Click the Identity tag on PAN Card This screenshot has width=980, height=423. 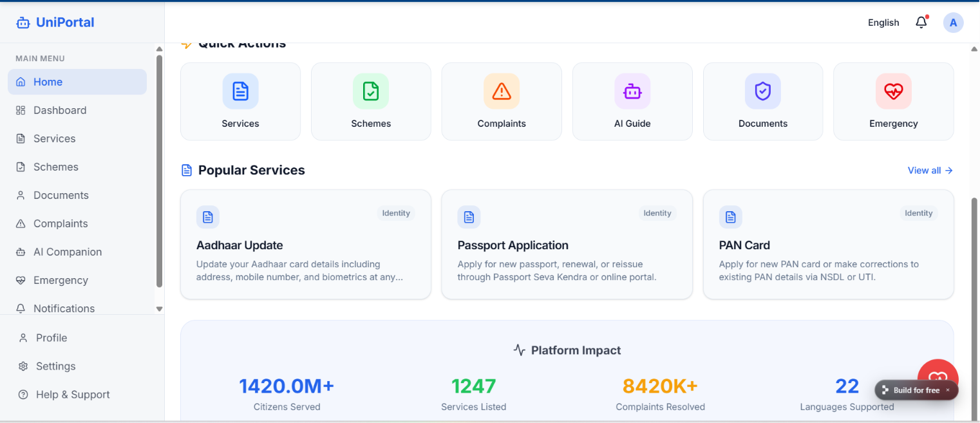coord(919,213)
